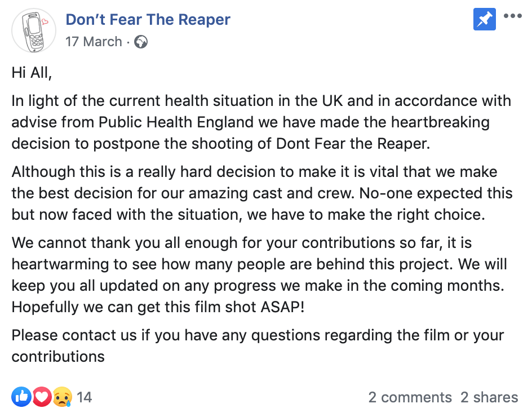
Task: Click the paragraph beginning "Although this is"
Action: (262, 193)
